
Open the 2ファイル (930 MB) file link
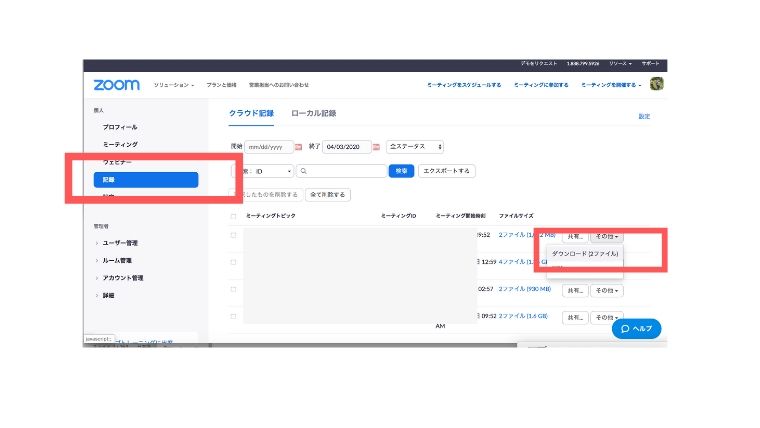[x=525, y=289]
